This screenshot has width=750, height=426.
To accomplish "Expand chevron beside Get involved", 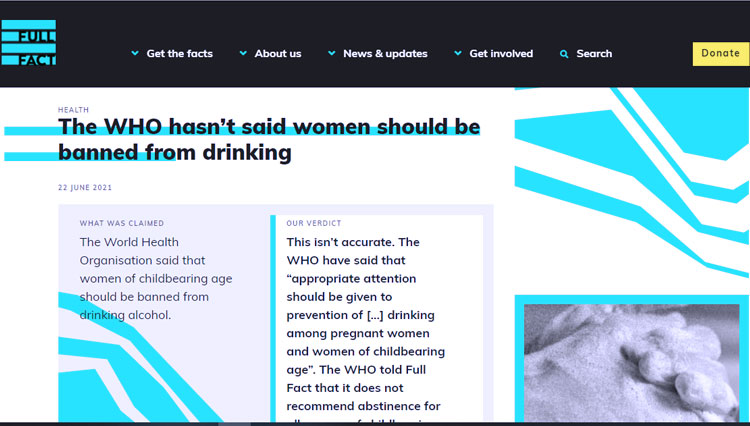I will pos(458,53).
